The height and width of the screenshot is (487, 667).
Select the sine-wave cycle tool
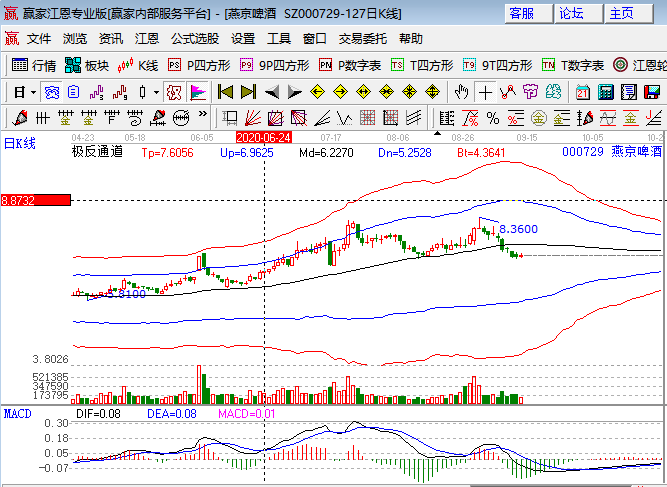click(x=607, y=118)
